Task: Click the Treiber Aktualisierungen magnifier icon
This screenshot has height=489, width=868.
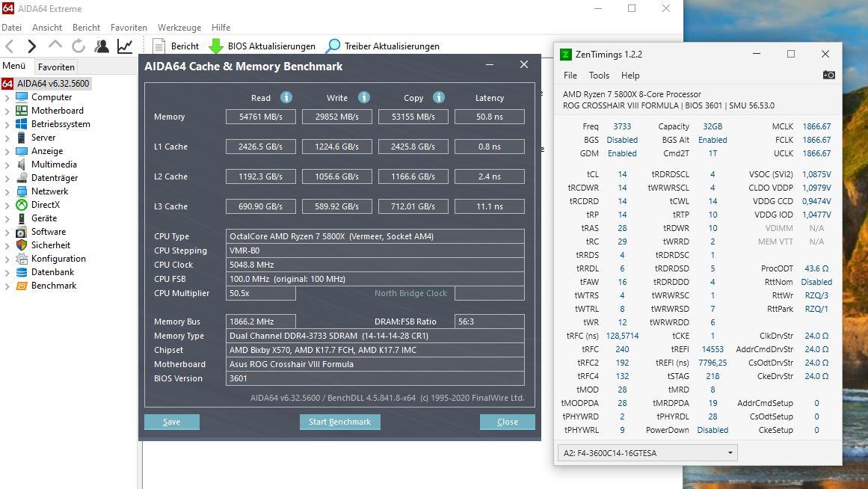Action: 333,46
